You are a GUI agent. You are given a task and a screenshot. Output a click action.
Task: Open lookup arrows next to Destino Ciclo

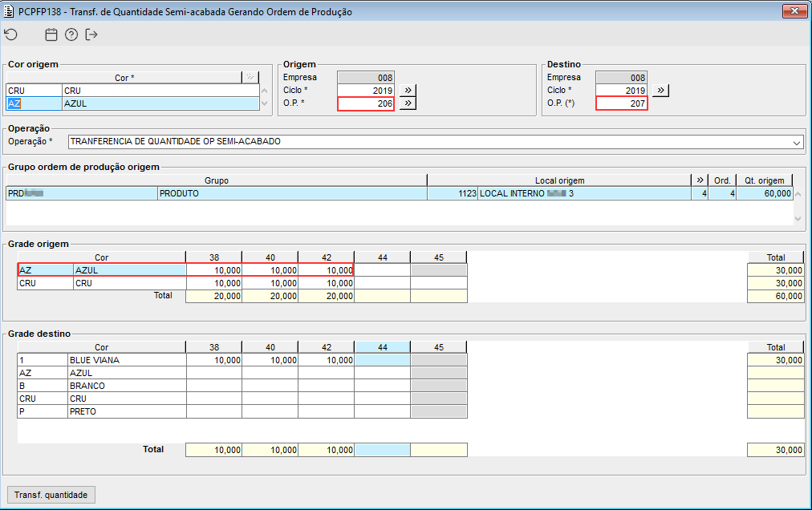(x=661, y=90)
